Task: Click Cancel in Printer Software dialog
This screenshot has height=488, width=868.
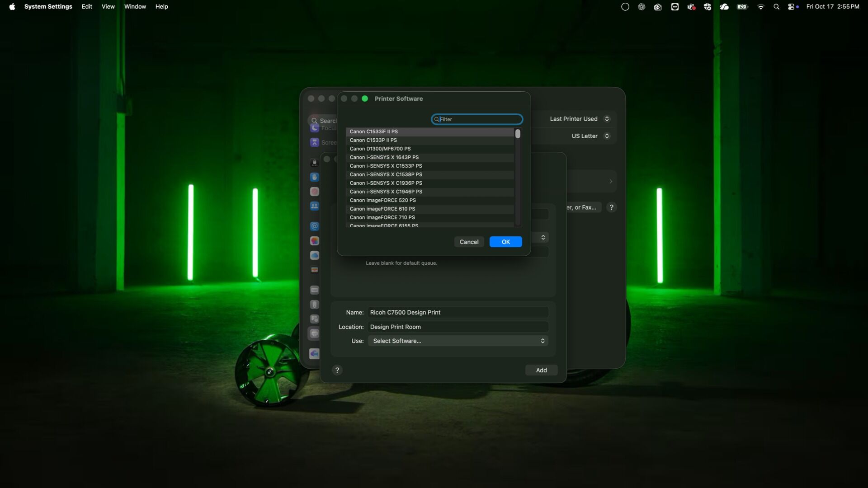Action: (469, 242)
